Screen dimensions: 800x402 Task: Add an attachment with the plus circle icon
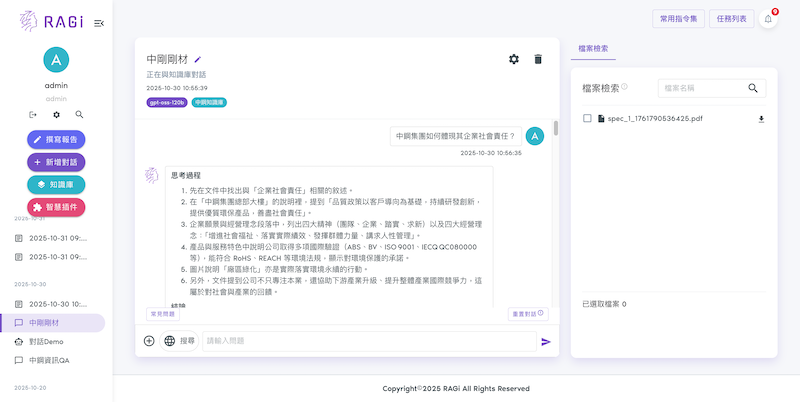[x=149, y=341]
